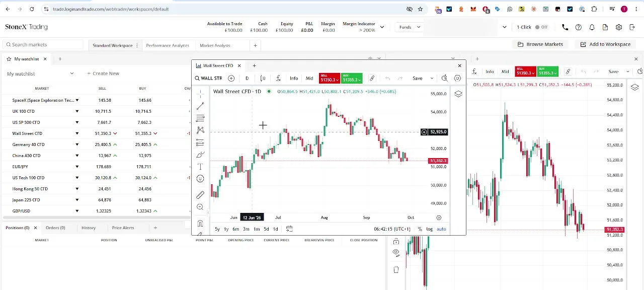The width and height of the screenshot is (644, 290).
Task: Toggle auto scale on chart
Action: coord(441,229)
